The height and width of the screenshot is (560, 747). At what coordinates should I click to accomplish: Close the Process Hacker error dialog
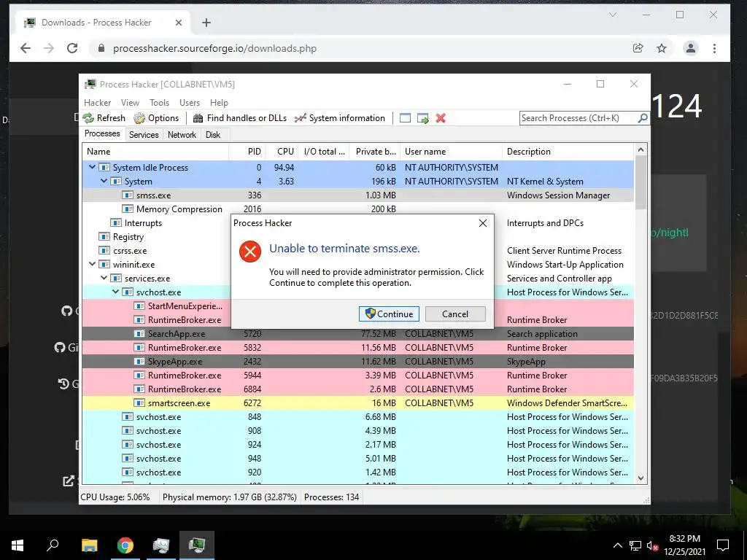click(x=483, y=223)
